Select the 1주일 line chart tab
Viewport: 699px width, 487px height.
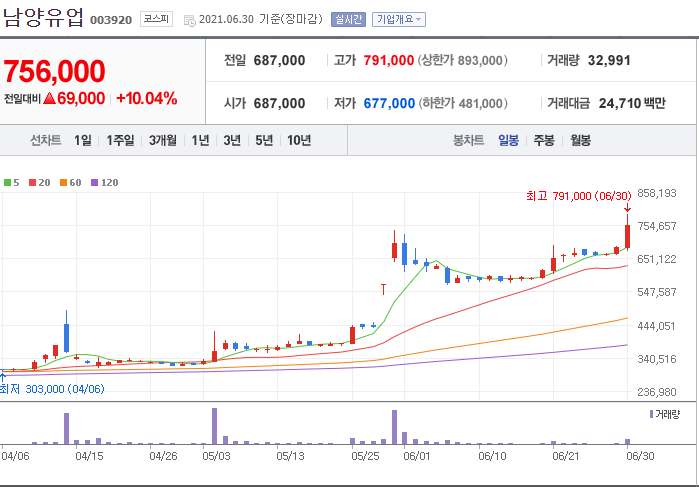[x=120, y=140]
